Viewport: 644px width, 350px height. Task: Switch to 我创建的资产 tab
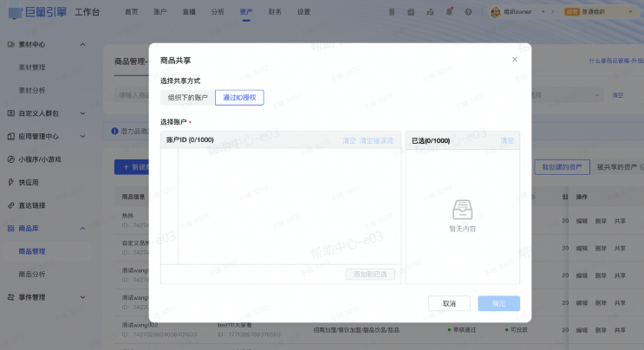coord(562,167)
